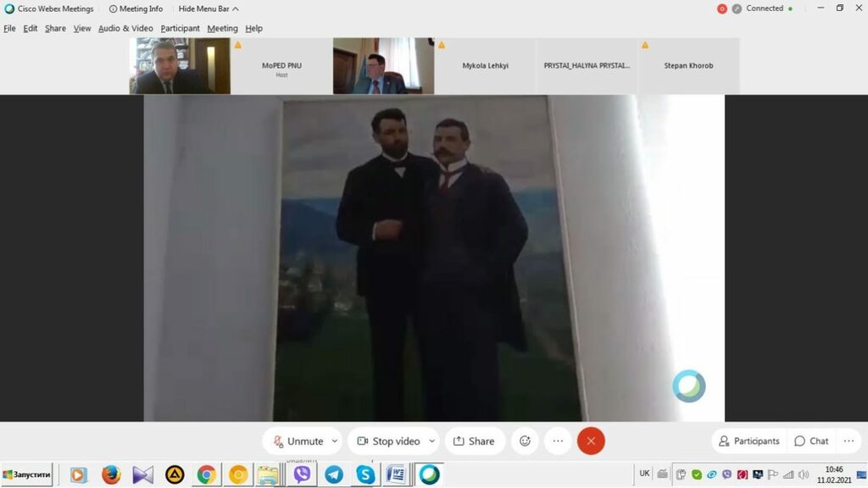Open Telegram from the taskbar
Screen dimensions: 868x488
[x=334, y=474]
